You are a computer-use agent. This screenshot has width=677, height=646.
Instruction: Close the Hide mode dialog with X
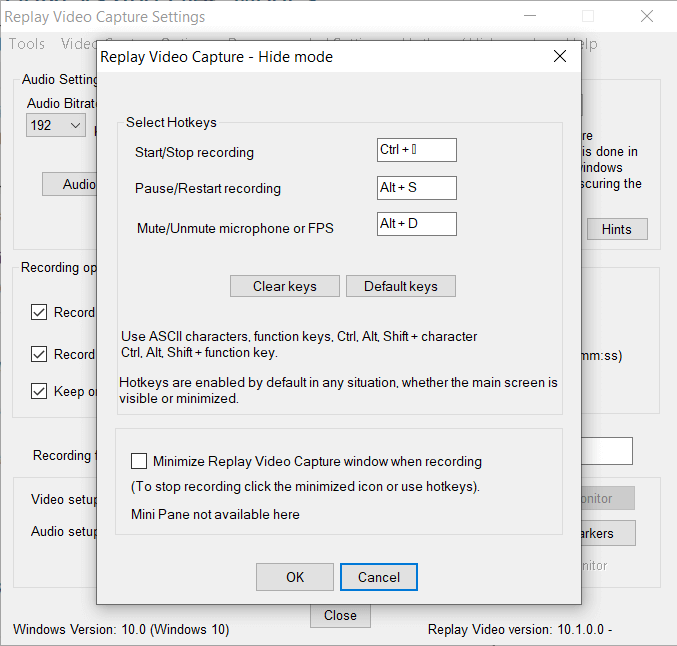click(560, 56)
